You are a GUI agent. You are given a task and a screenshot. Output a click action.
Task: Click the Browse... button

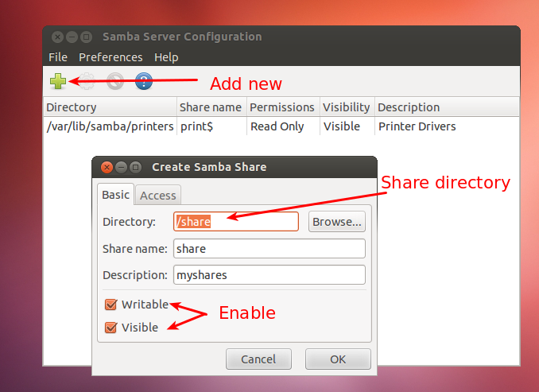coord(337,222)
